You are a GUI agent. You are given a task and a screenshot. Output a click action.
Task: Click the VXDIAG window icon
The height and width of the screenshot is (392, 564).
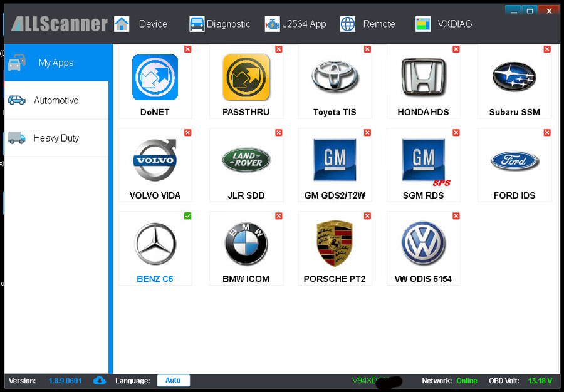tap(423, 24)
